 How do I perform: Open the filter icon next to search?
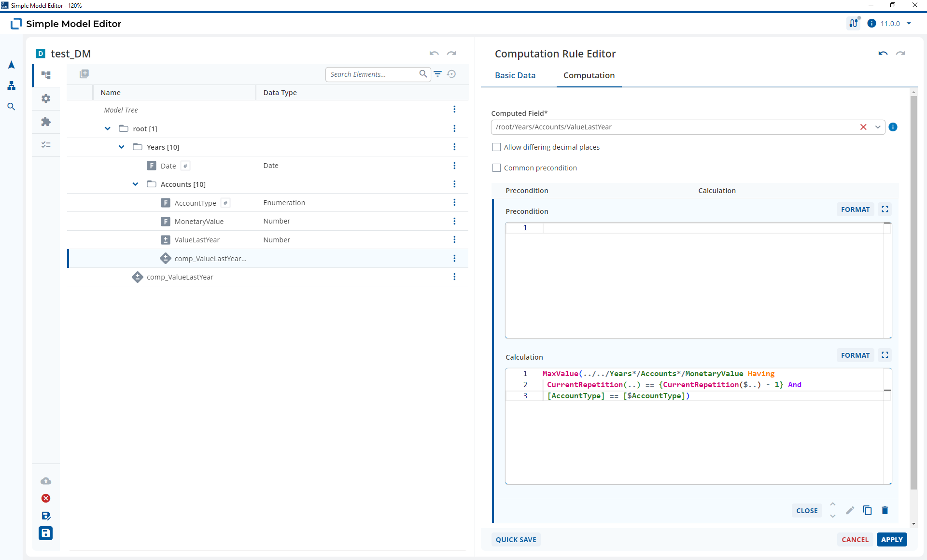tap(437, 74)
